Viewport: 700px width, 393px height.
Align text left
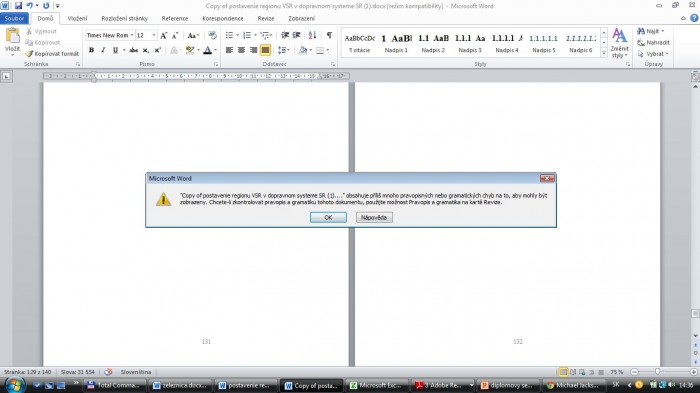[229, 50]
